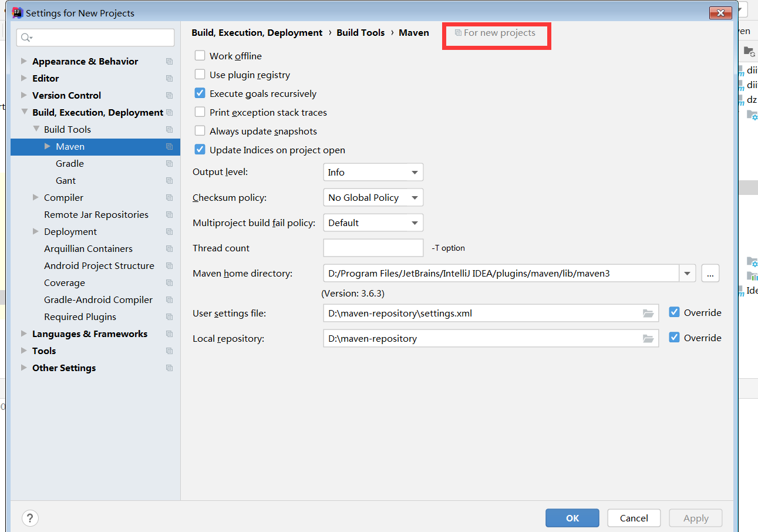Image resolution: width=758 pixels, height=532 pixels.
Task: Click the settings search field
Action: tap(95, 38)
